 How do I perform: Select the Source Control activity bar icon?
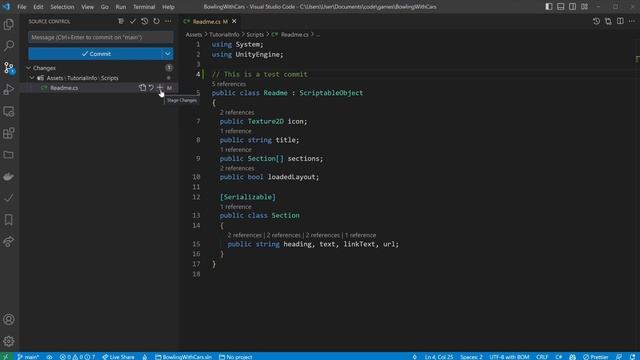point(9,68)
